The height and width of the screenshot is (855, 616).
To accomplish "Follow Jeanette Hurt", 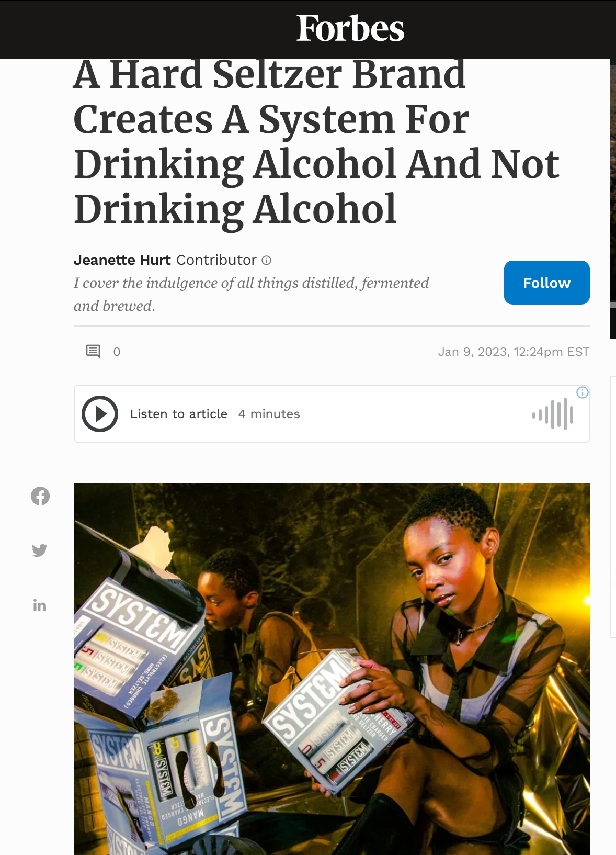I will (x=547, y=283).
